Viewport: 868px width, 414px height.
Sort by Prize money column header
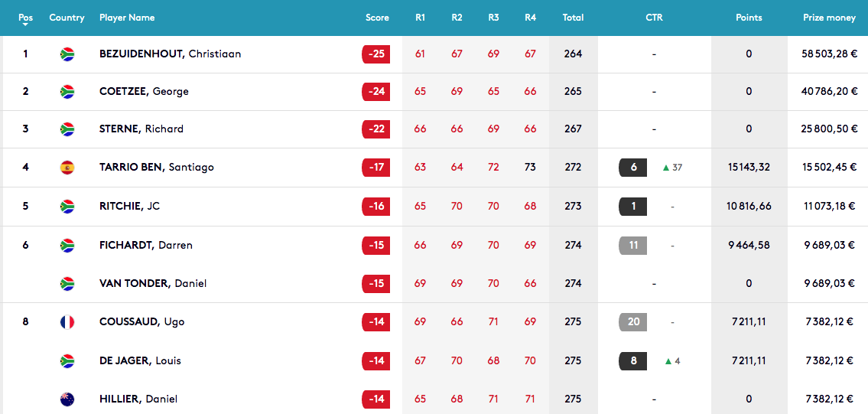coord(829,18)
